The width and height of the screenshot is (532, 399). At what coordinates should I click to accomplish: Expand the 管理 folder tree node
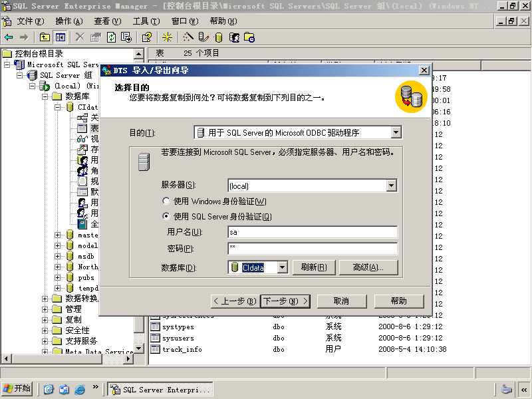point(45,309)
